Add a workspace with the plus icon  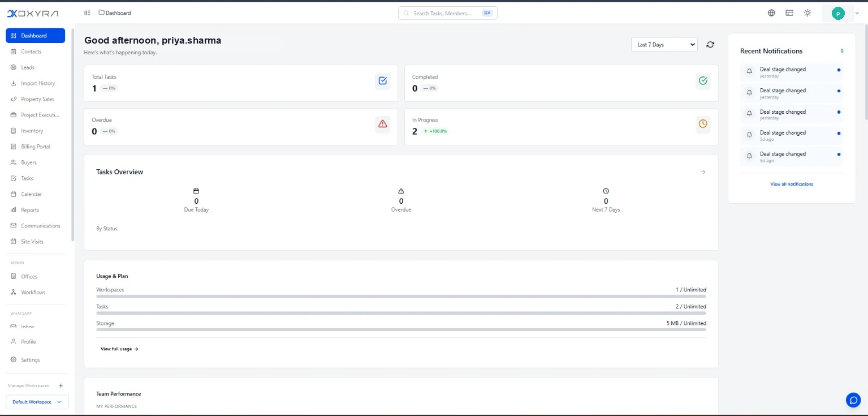[x=61, y=385]
